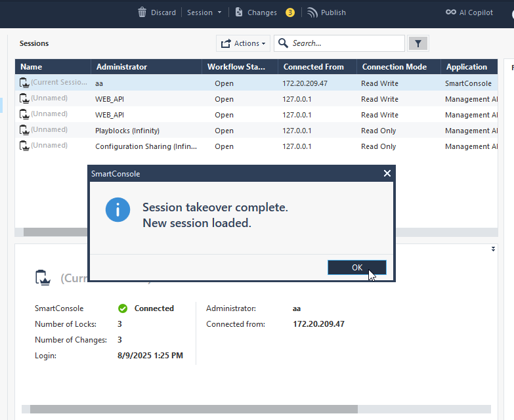Click the green Connected status icon

[x=123, y=308]
